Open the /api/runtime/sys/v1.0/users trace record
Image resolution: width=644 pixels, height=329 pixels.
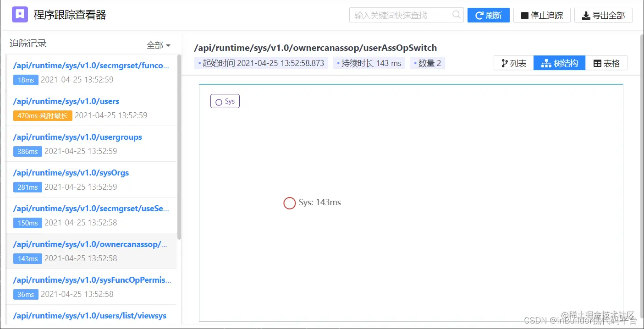tap(91, 108)
